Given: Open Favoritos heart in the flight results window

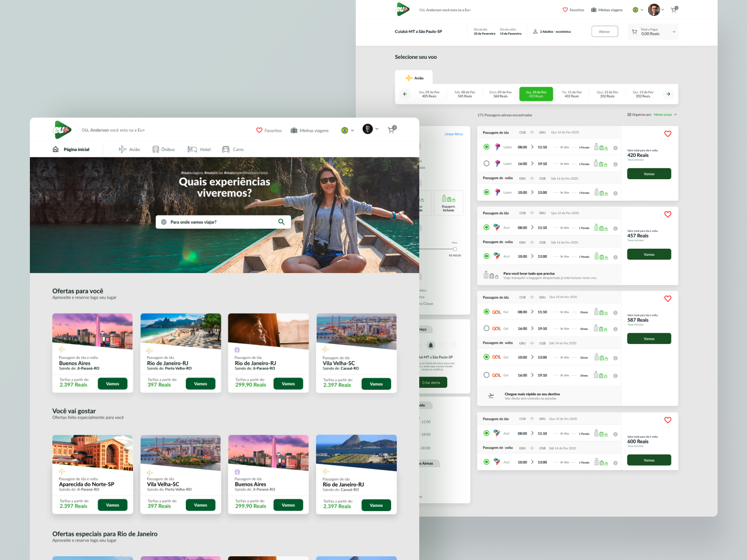Looking at the screenshot, I should point(565,10).
